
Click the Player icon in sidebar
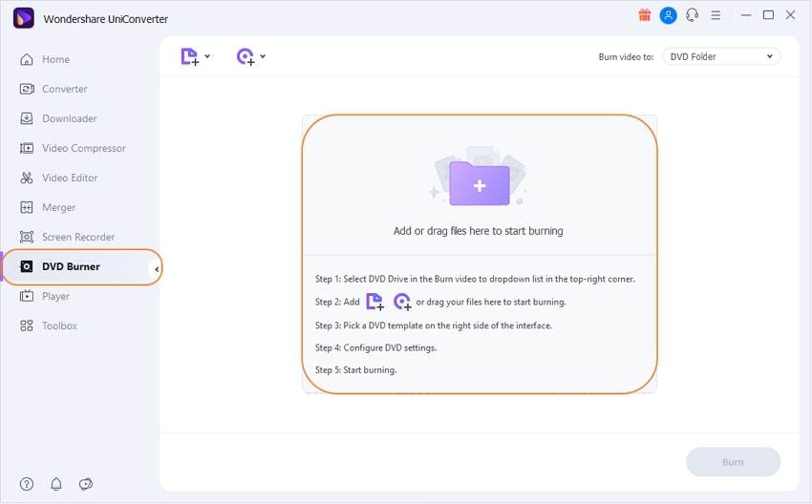[27, 296]
